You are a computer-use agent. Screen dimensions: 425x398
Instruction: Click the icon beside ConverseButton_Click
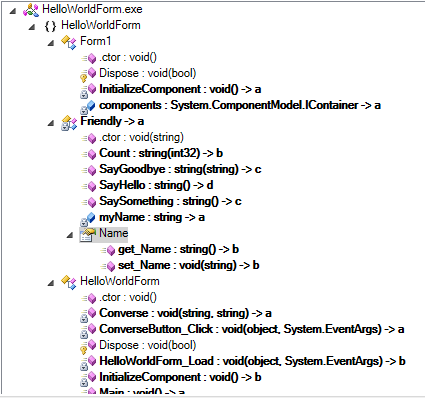(88, 330)
